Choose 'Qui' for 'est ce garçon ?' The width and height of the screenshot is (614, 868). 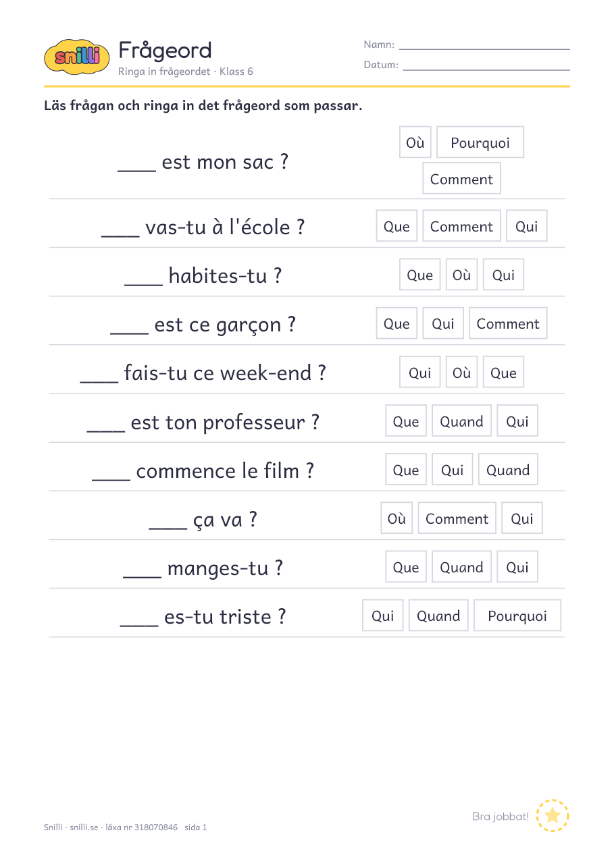[443, 323]
